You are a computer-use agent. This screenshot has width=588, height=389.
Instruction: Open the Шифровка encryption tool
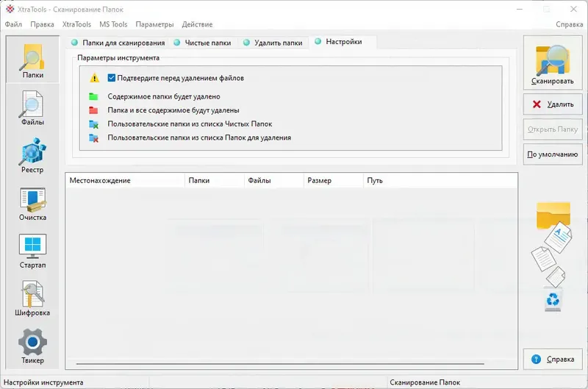pyautogui.click(x=32, y=299)
